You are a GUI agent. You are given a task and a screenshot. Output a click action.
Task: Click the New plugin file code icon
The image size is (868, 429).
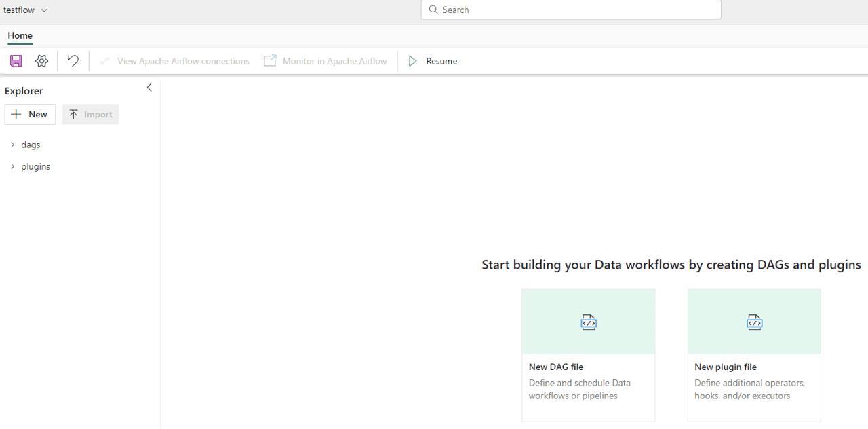(754, 322)
